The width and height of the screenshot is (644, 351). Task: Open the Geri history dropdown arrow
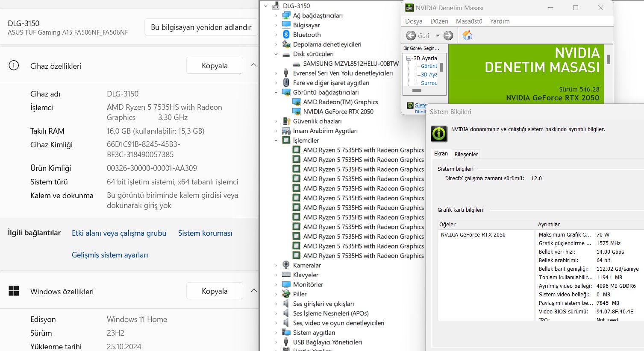(x=438, y=36)
